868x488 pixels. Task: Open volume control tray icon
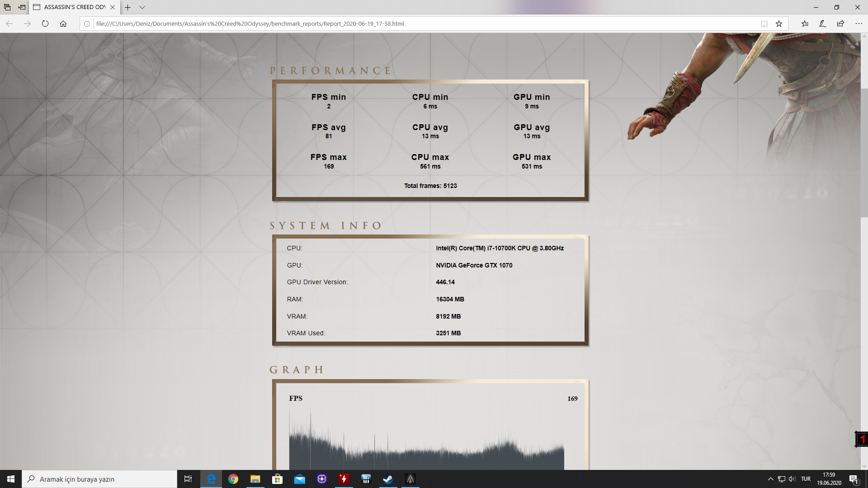click(x=792, y=479)
